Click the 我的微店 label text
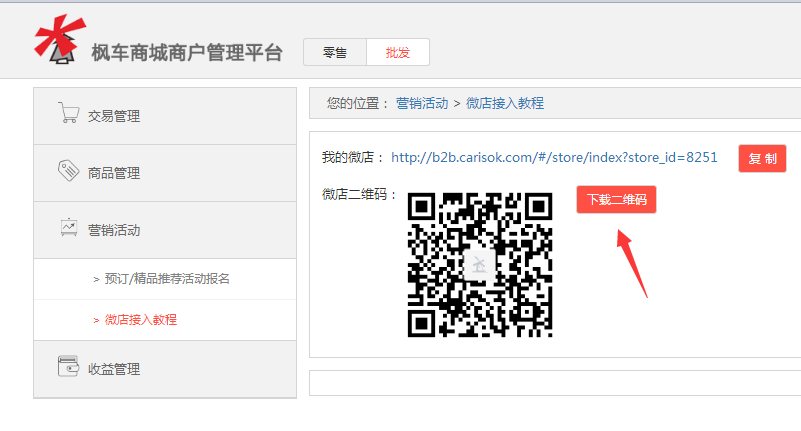 click(x=352, y=157)
